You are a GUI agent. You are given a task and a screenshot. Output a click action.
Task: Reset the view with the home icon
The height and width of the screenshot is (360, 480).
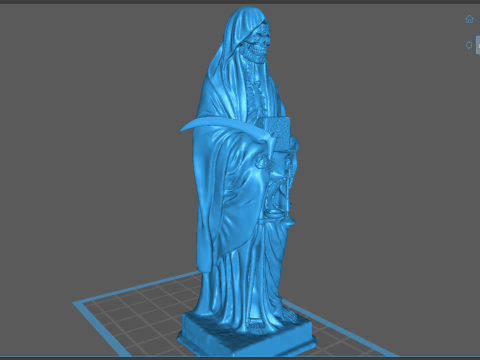click(x=469, y=19)
